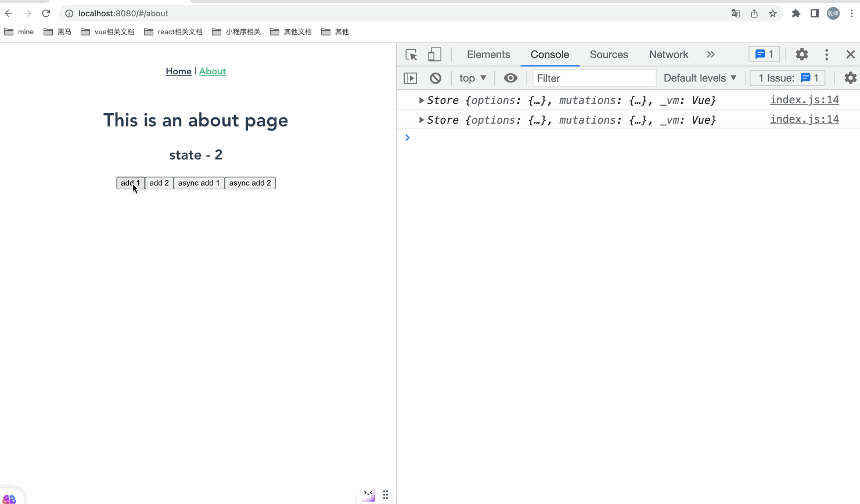This screenshot has height=504, width=860.
Task: Switch to the Elements tab
Action: pos(488,55)
